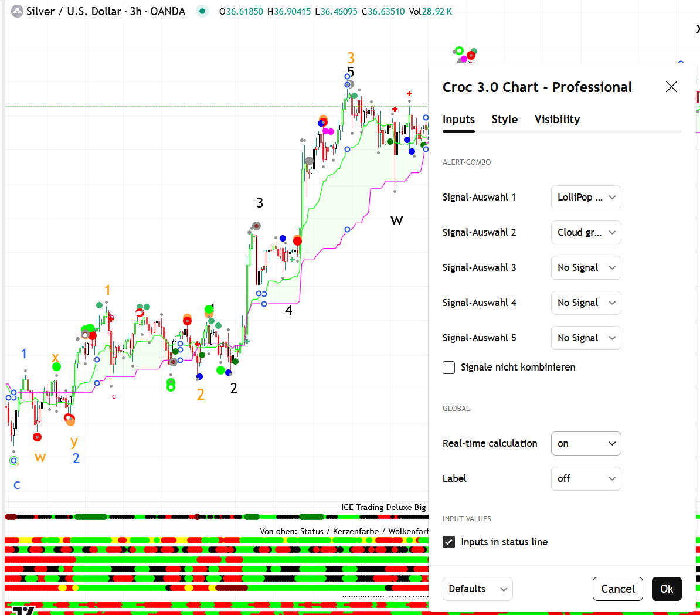The width and height of the screenshot is (700, 615).
Task: Enable Signale nicht kombinieren checkbox
Action: click(449, 368)
